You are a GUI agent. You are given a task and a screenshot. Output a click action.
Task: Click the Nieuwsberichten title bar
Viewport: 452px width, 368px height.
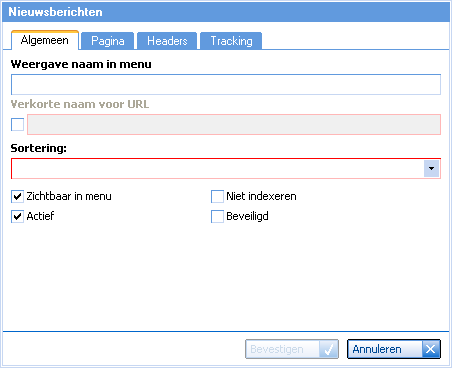coord(226,12)
